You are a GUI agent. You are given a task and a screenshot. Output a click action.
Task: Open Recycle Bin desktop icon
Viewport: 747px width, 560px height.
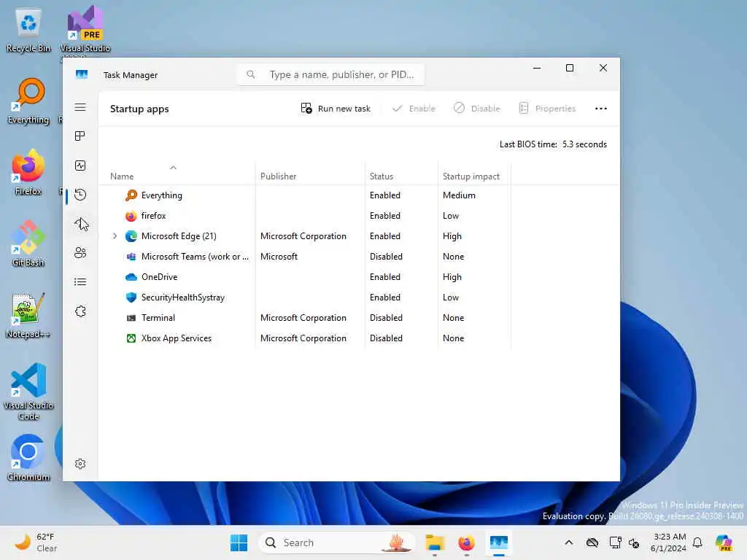coord(28,31)
